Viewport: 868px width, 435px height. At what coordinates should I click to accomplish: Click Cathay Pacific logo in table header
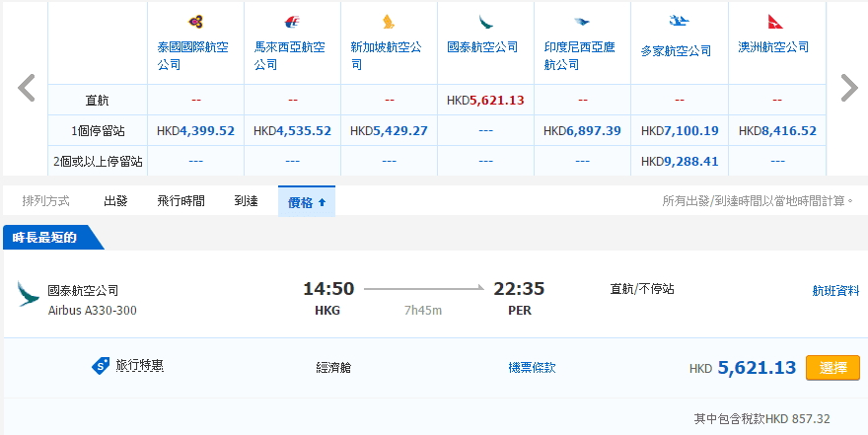[x=484, y=22]
